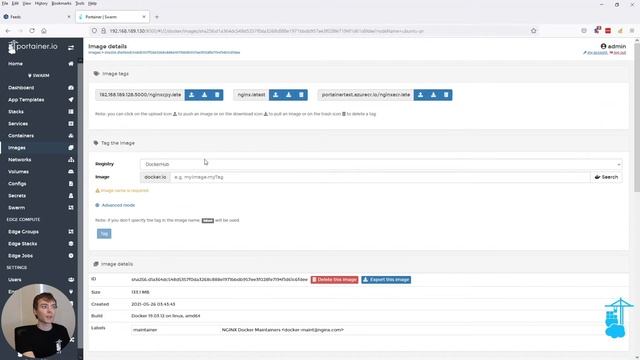Click the Search button beside image field
This screenshot has width=640, height=360.
coord(606,177)
